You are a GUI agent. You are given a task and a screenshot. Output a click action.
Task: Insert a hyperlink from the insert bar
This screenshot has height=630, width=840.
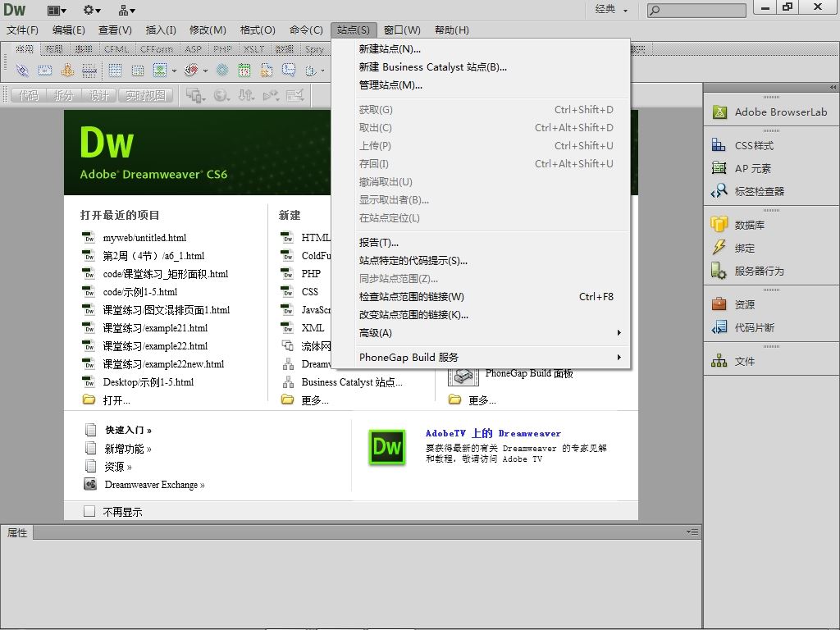pyautogui.click(x=22, y=71)
